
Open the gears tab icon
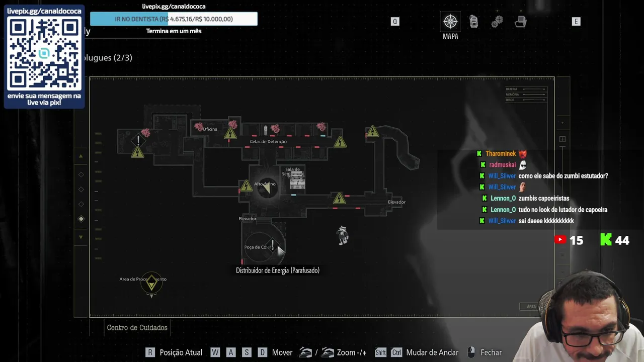click(x=497, y=22)
